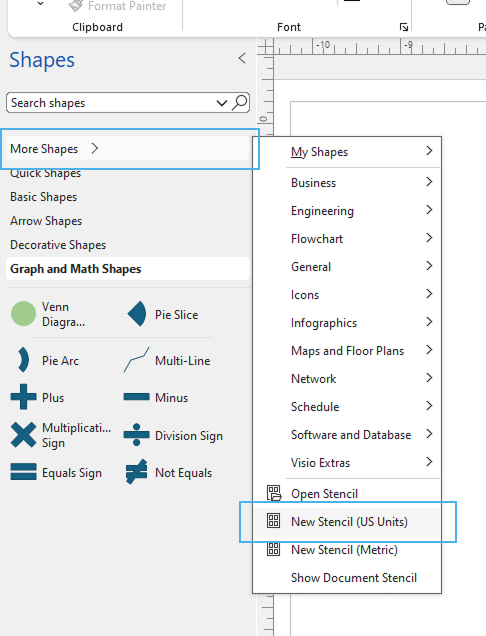The width and height of the screenshot is (486, 636).
Task: Open the Software and Database category
Action: click(x=363, y=434)
